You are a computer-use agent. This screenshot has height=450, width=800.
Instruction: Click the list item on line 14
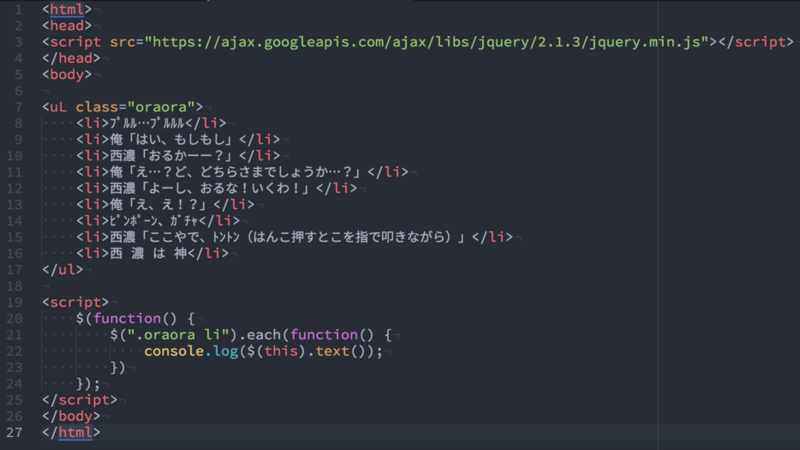(x=158, y=221)
